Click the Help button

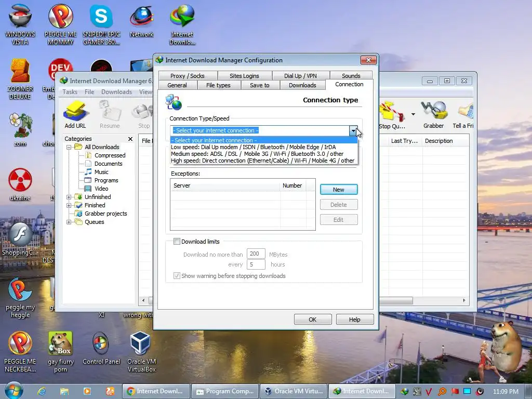pos(354,320)
